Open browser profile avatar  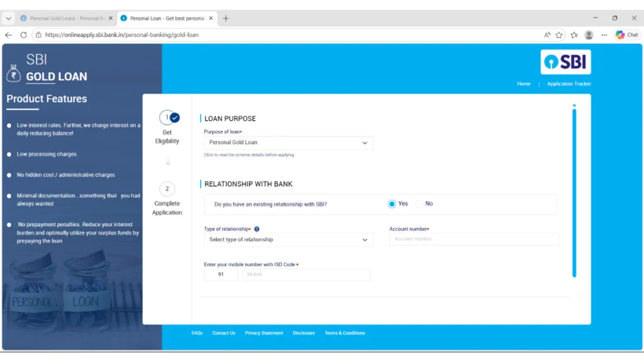[x=589, y=35]
